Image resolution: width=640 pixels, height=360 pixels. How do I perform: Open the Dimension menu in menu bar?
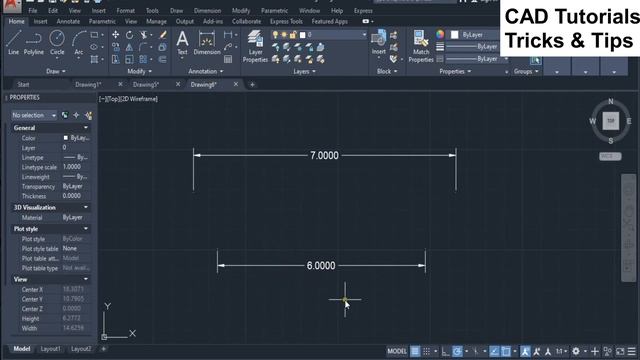click(207, 11)
